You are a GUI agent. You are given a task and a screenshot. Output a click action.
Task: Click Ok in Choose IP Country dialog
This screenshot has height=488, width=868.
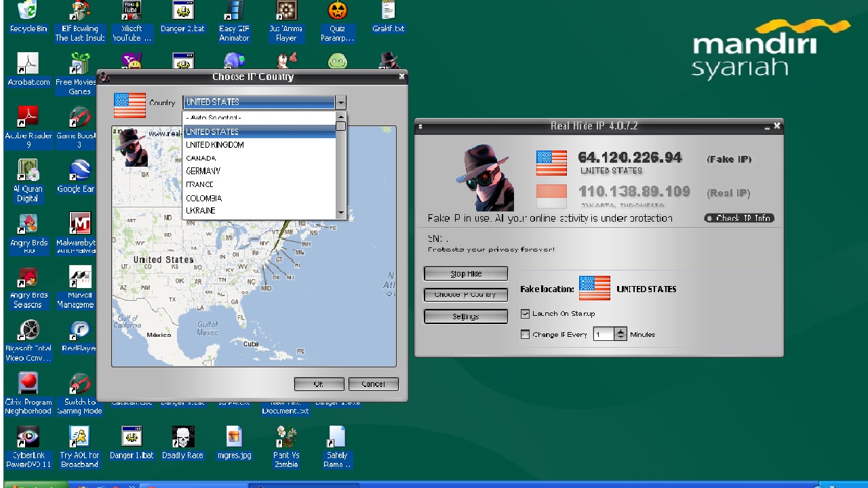click(319, 384)
